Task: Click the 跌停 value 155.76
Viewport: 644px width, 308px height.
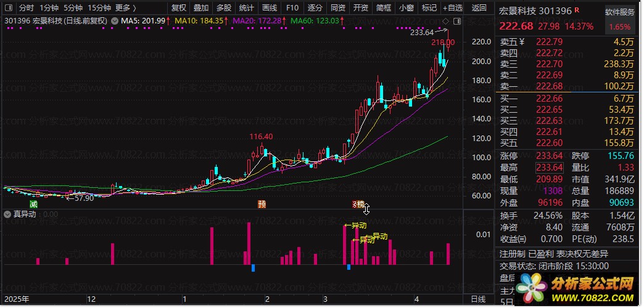Action: [x=622, y=156]
